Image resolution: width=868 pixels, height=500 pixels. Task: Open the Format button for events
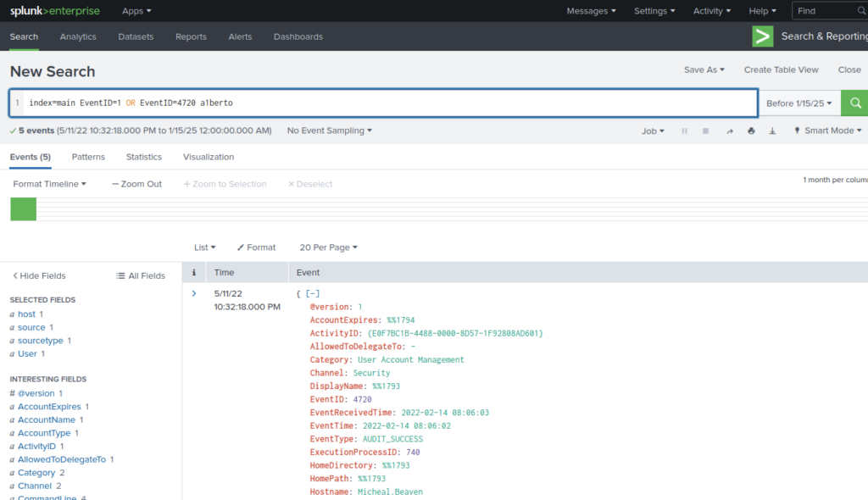(x=256, y=247)
